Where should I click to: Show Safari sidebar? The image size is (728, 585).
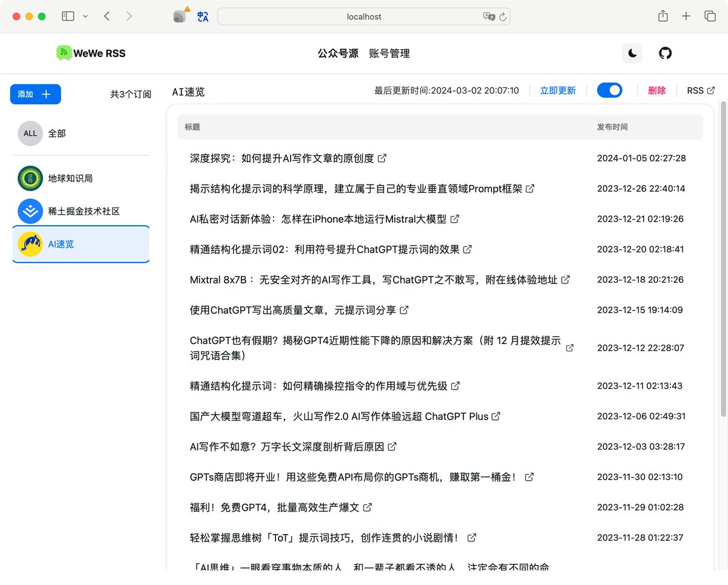[68, 16]
